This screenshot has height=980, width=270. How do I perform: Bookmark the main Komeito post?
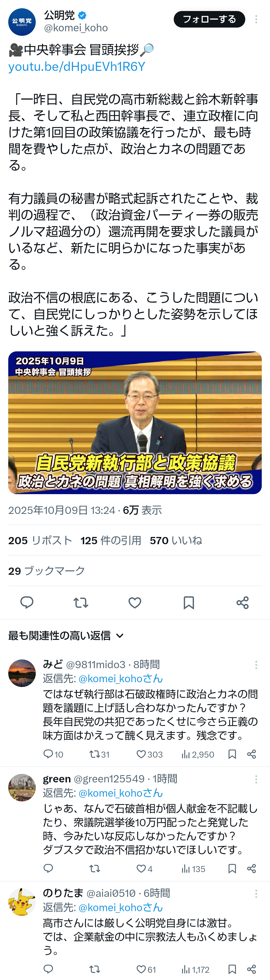(189, 603)
